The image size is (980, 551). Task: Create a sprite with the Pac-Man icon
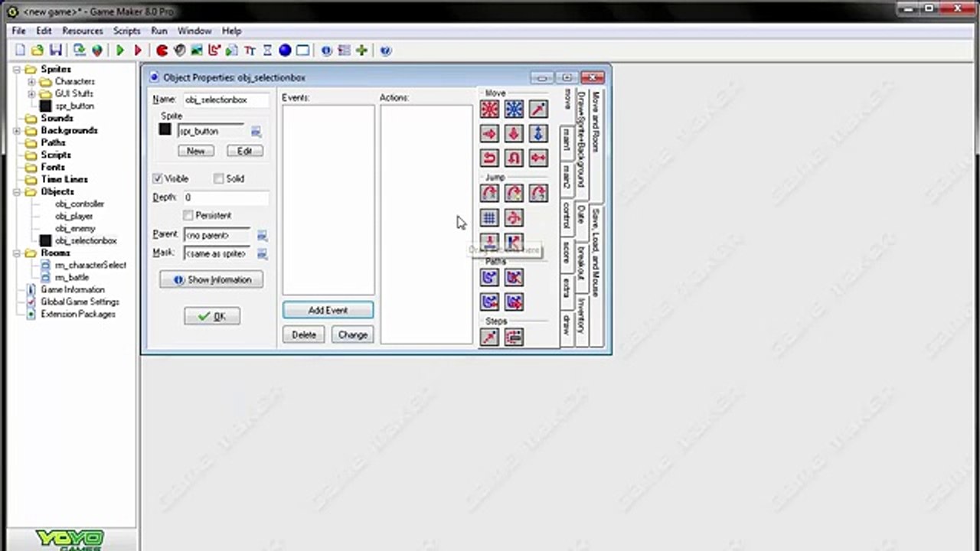[162, 51]
